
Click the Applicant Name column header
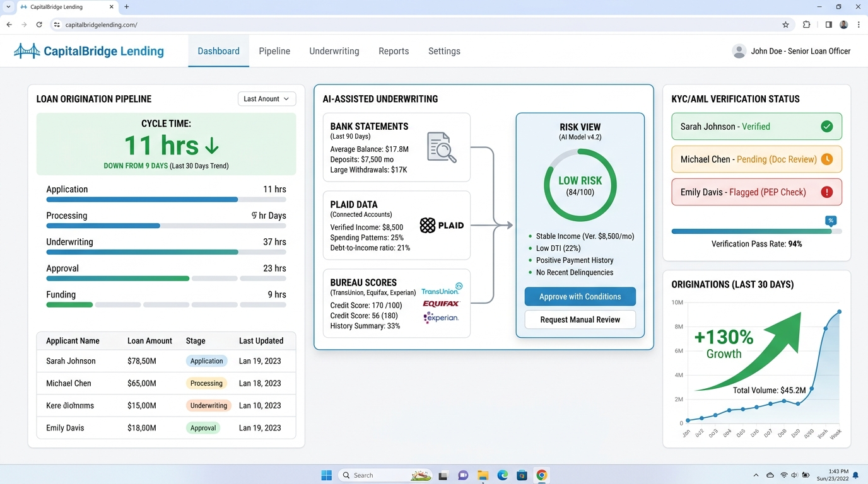73,341
